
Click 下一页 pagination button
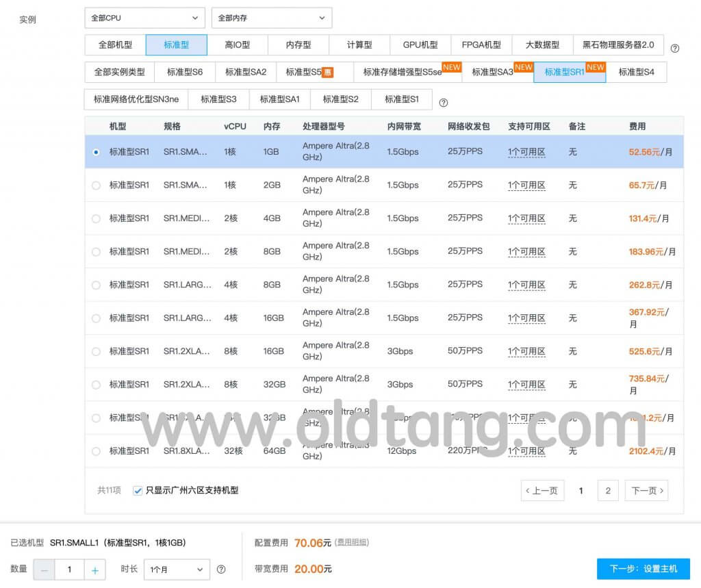[646, 490]
